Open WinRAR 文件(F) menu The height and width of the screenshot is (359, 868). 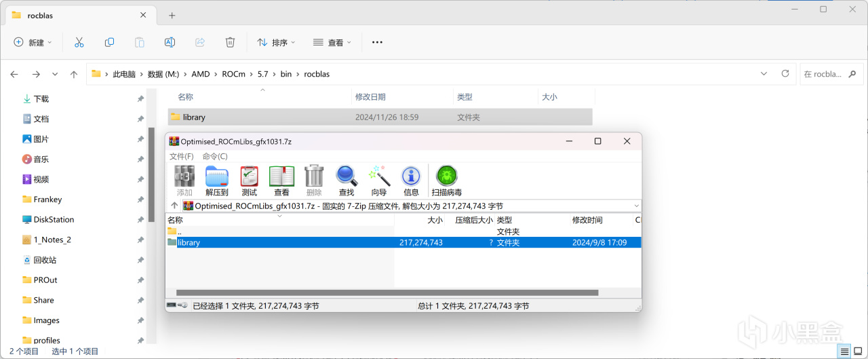tap(181, 156)
